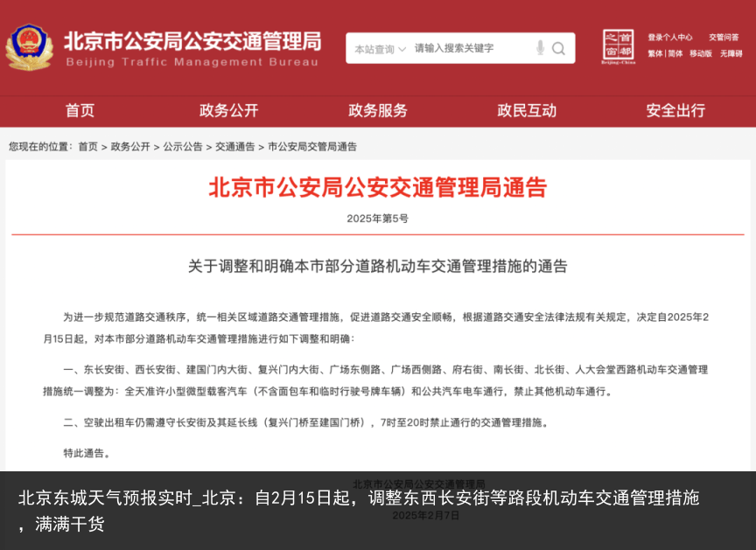Click the voice search microphone icon
The image size is (756, 550).
pyautogui.click(x=541, y=48)
